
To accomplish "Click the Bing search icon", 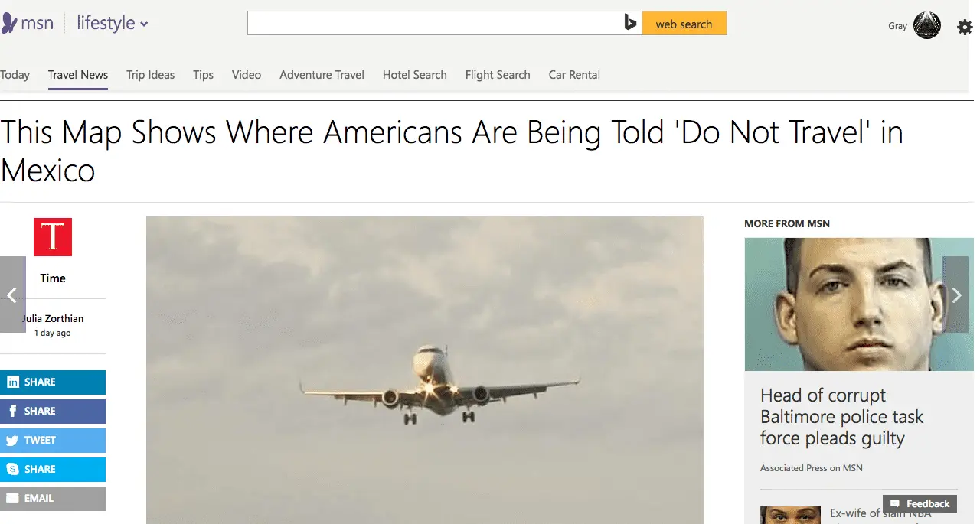I will 630,24.
